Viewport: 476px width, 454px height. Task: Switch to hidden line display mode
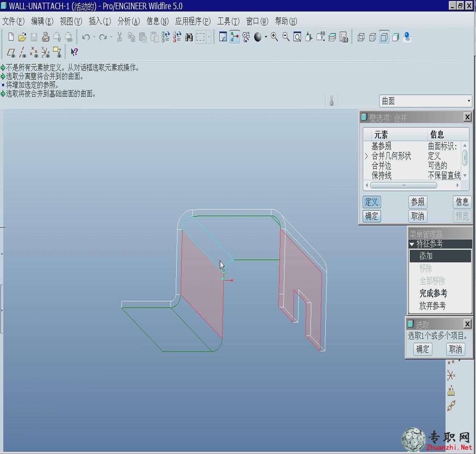coord(373,37)
